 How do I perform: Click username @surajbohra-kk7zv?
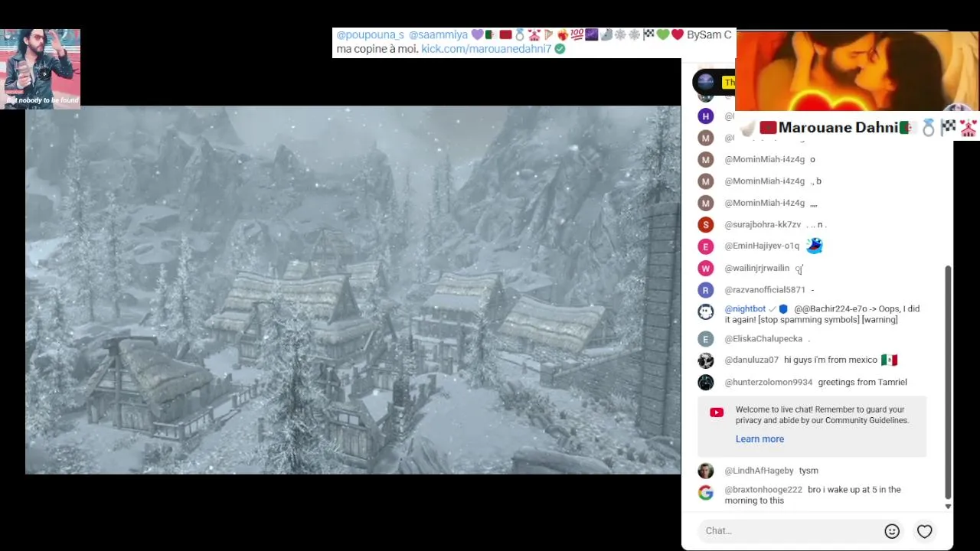coord(763,225)
